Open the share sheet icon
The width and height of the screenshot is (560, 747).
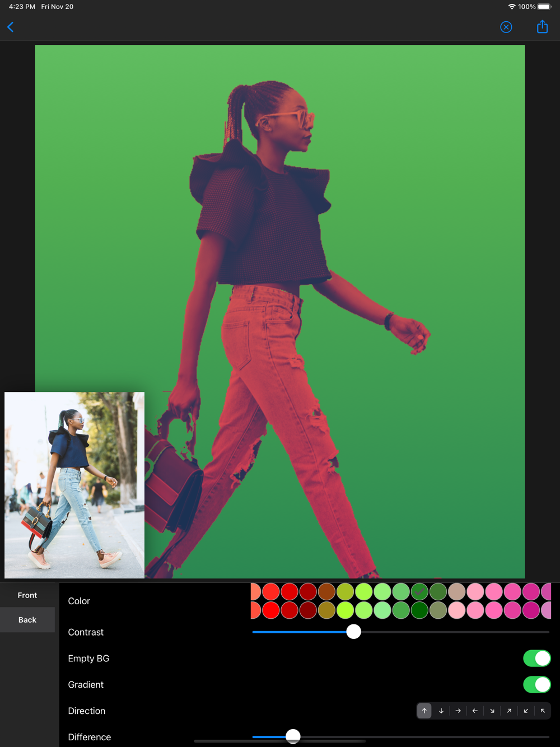(542, 27)
